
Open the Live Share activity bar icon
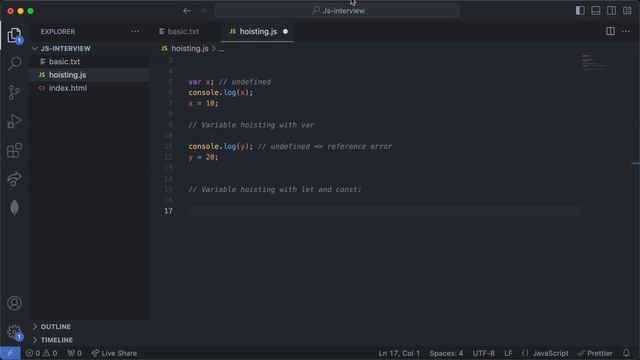coord(14,179)
